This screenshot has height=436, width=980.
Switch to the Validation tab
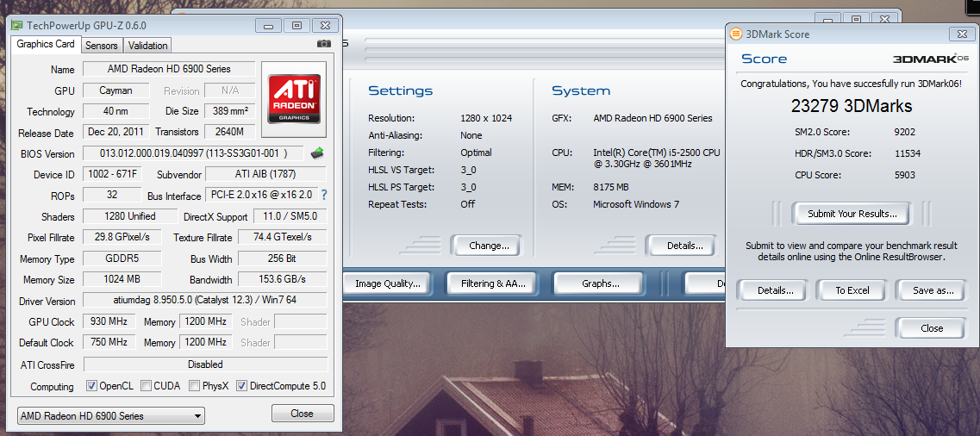coord(147,46)
